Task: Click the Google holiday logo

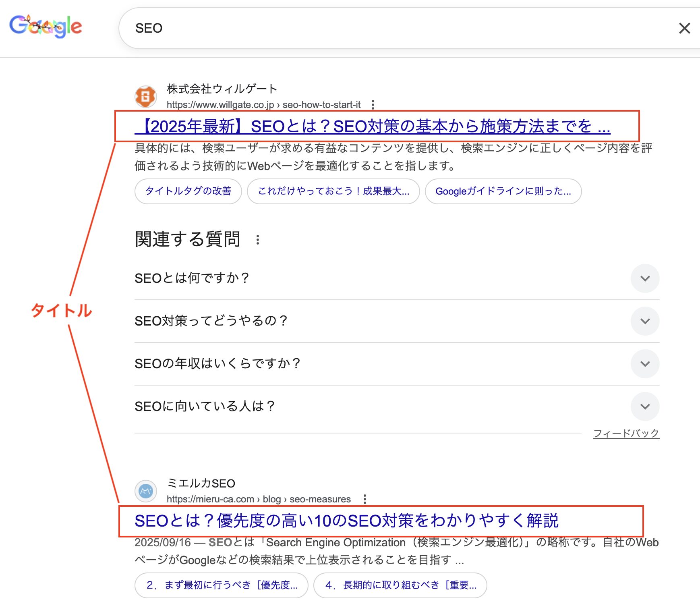Action: (x=46, y=27)
